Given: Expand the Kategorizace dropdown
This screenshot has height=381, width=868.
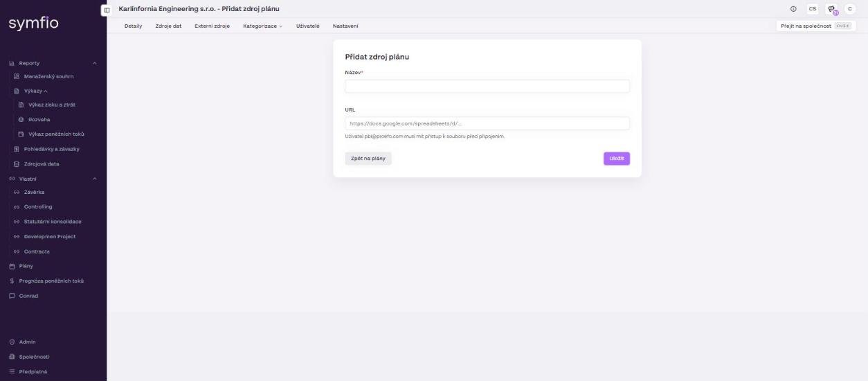Looking at the screenshot, I should [x=262, y=26].
